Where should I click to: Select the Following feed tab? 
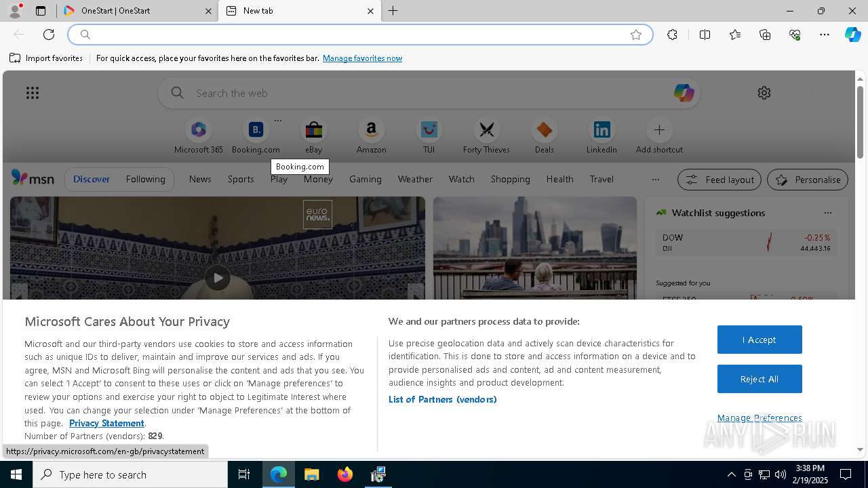[x=145, y=179]
